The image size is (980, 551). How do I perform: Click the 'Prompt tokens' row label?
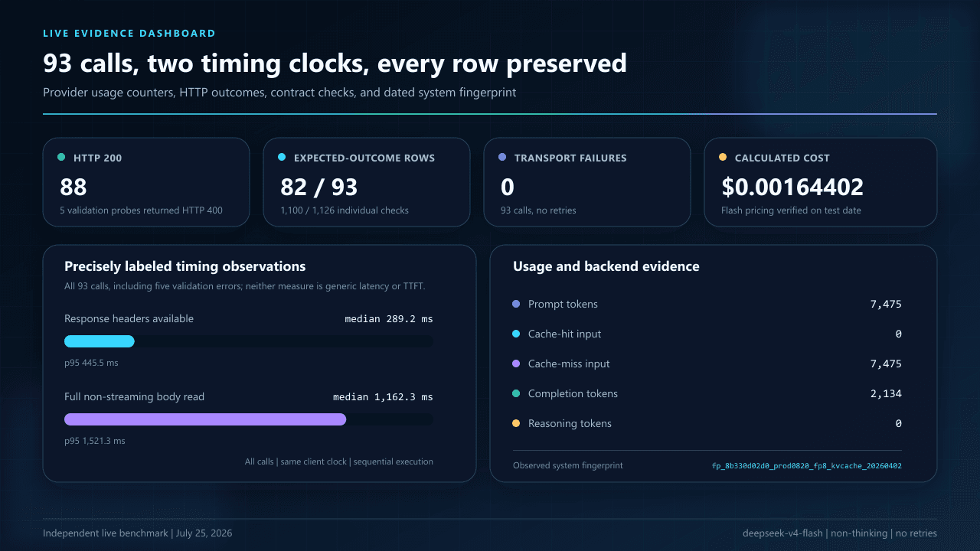[563, 304]
